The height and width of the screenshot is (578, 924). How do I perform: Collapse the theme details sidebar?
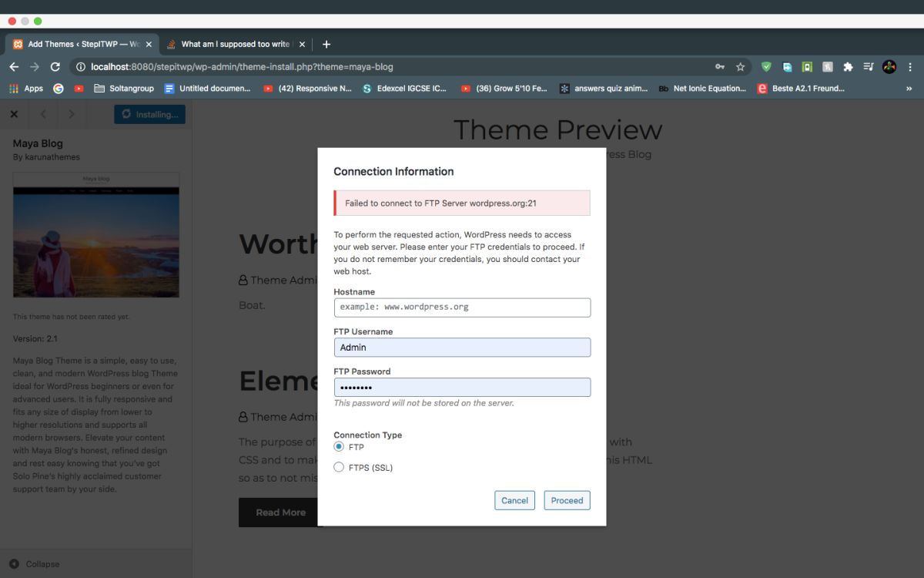(35, 563)
